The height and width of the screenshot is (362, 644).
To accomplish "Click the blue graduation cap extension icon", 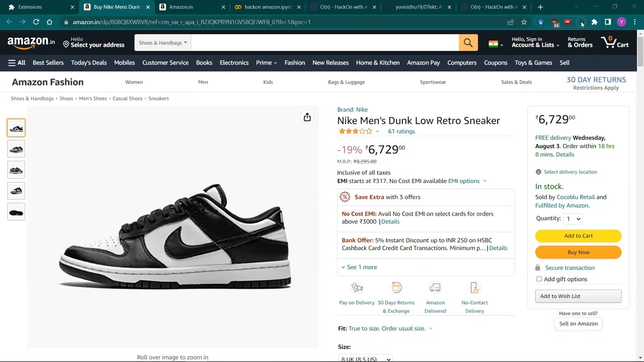I will click(541, 22).
